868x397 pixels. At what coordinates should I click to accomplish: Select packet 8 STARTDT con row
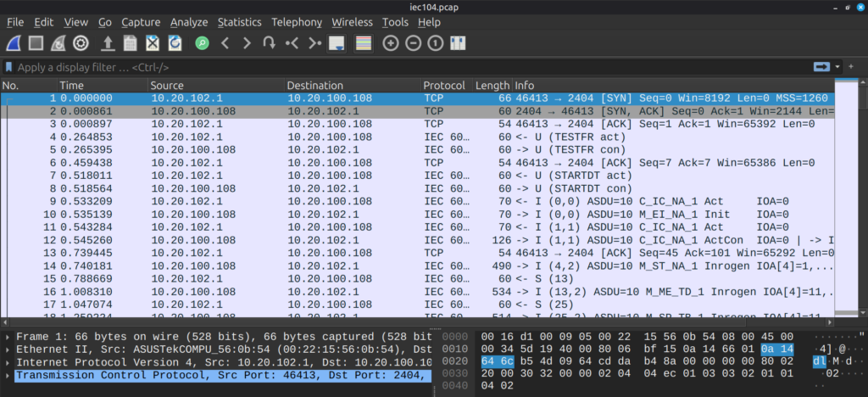point(417,188)
